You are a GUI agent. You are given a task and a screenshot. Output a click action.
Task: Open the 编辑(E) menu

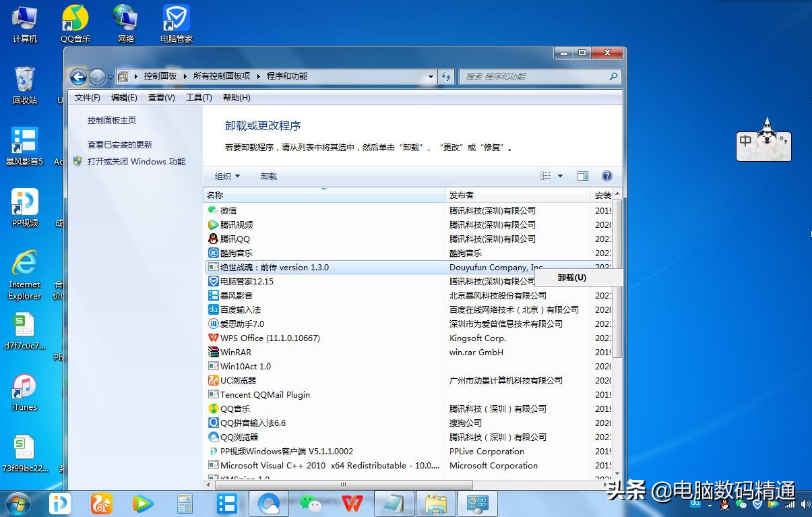[x=124, y=98]
